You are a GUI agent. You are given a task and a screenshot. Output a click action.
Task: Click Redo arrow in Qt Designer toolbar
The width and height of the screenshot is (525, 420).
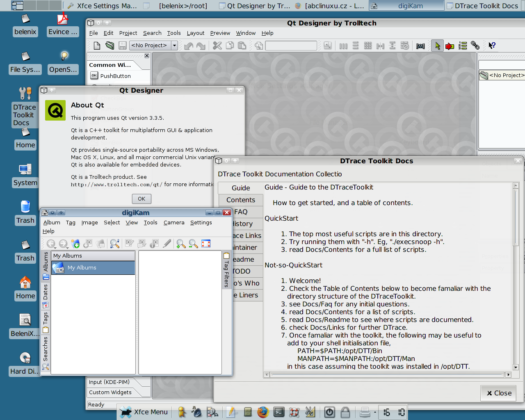click(x=201, y=46)
